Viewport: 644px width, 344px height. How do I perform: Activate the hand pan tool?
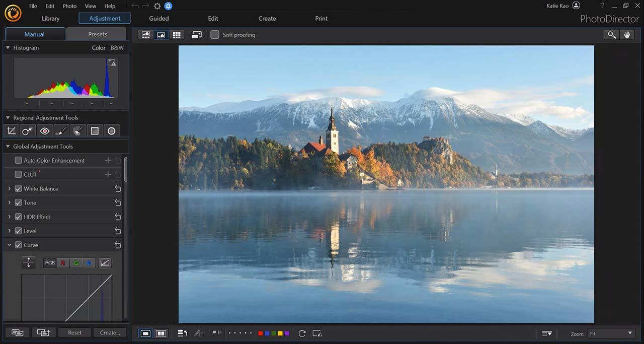(x=627, y=35)
